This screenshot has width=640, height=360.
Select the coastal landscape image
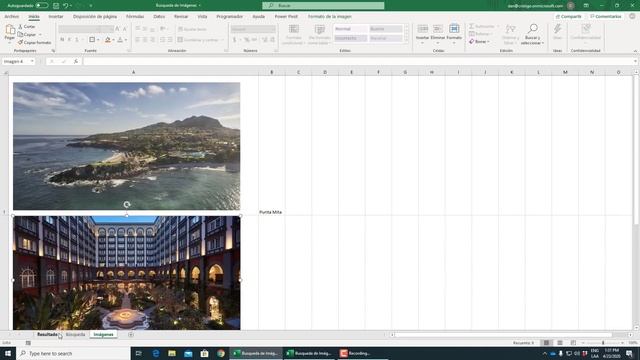[127, 146]
